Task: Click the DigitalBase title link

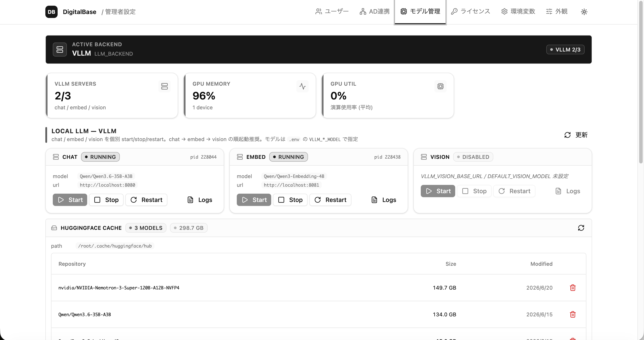Action: point(80,12)
